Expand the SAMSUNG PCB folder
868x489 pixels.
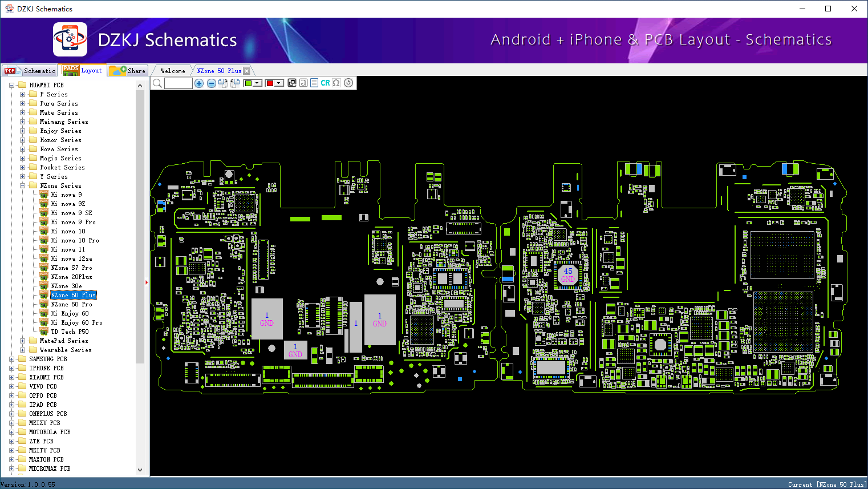coord(12,359)
